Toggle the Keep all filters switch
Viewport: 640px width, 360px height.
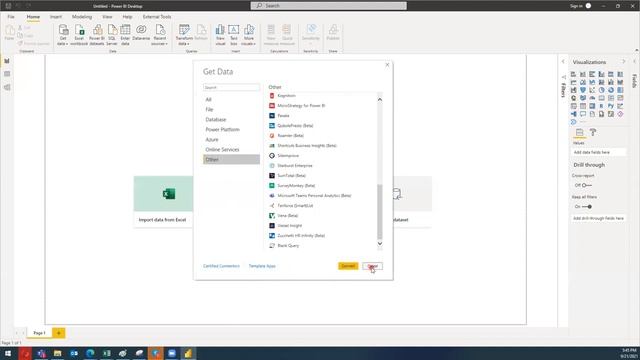coord(587,207)
